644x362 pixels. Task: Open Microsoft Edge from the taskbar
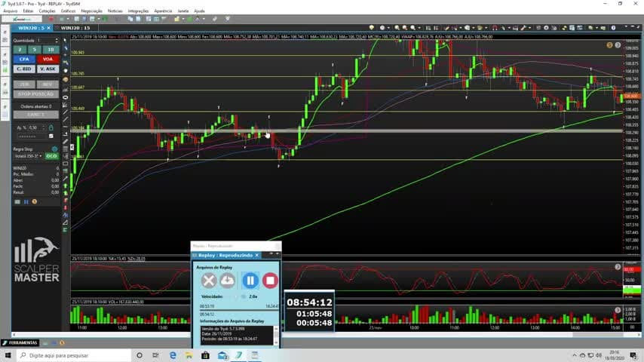(173, 355)
